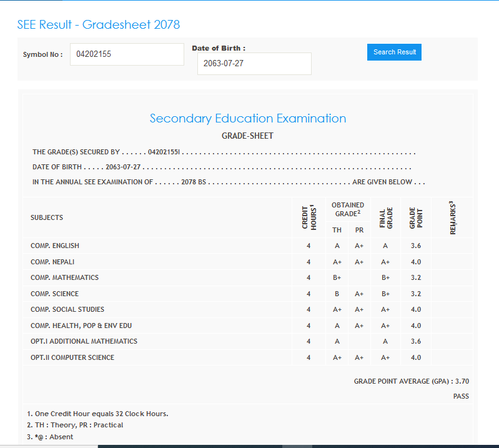
Task: Click OPT.I ADDITIONAL MATHEMATICS subject
Action: 84,341
